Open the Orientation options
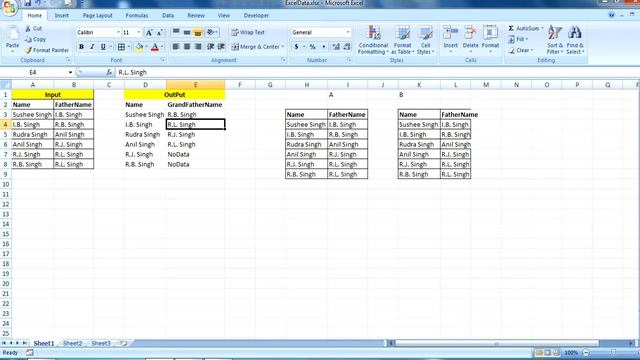 (212, 32)
